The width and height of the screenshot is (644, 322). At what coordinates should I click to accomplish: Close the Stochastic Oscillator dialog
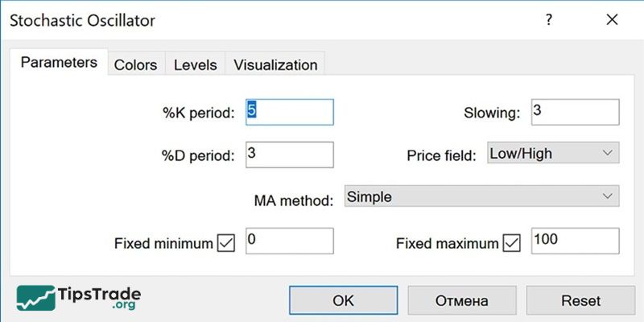pos(613,20)
